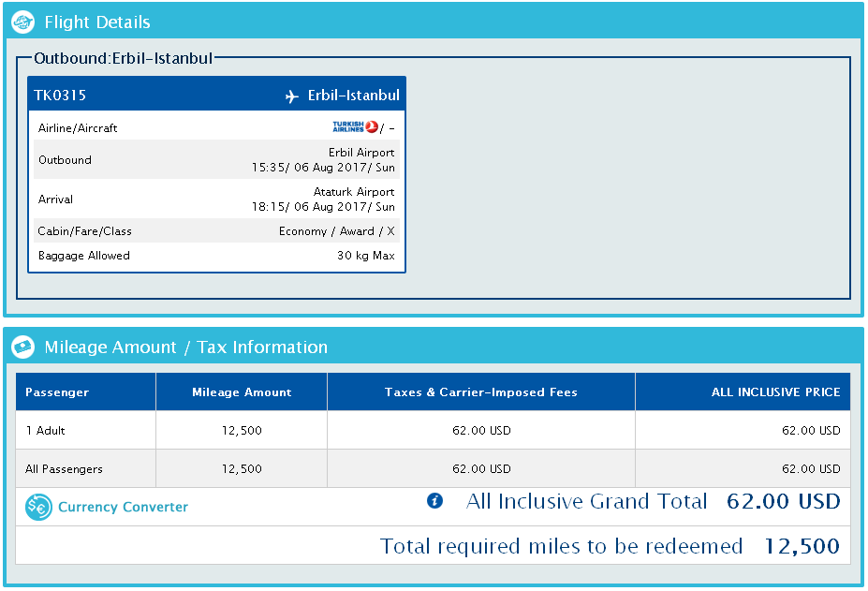Click Total required miles to be redeemed label
The image size is (868, 591).
(x=561, y=547)
